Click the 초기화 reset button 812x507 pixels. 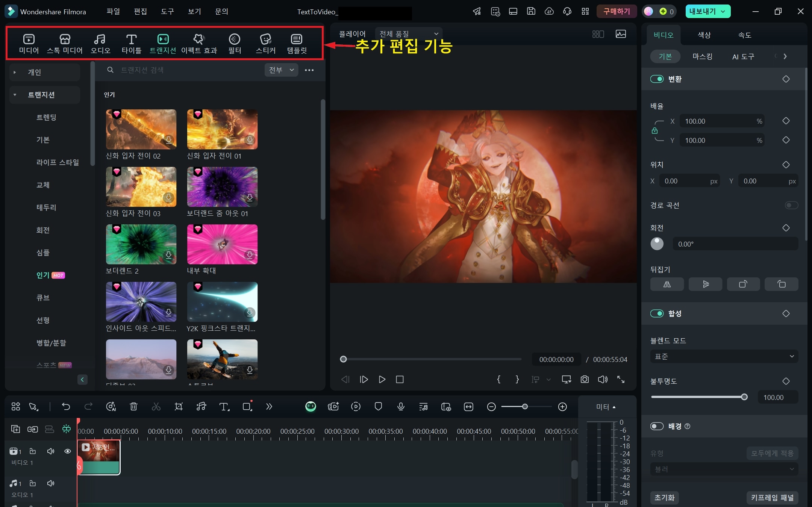664,498
